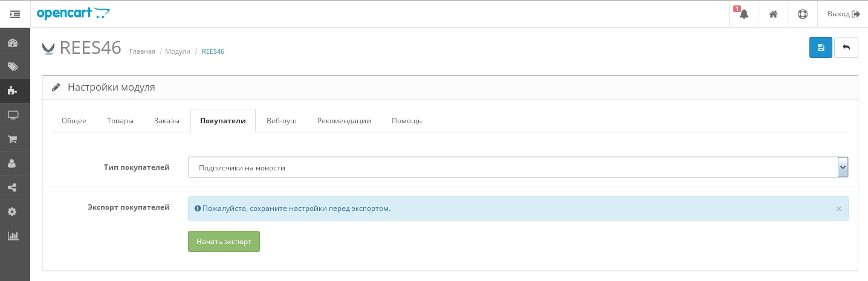This screenshot has height=281, width=868.
Task: Open the sales shopping cart icon
Action: pyautogui.click(x=13, y=139)
